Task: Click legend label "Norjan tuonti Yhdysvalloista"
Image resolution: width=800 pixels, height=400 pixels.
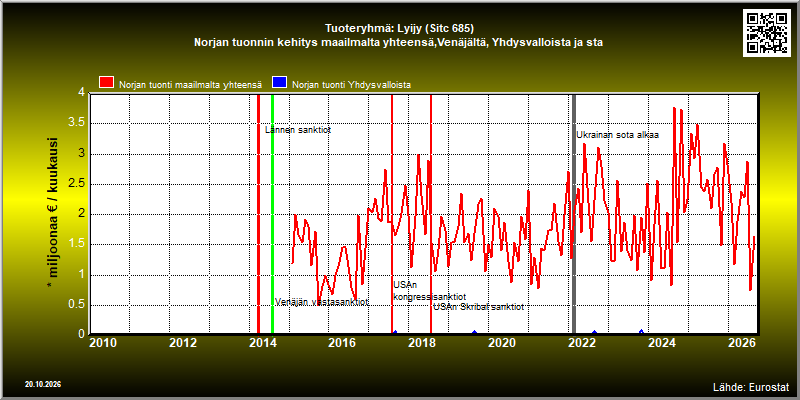Action: (x=352, y=85)
